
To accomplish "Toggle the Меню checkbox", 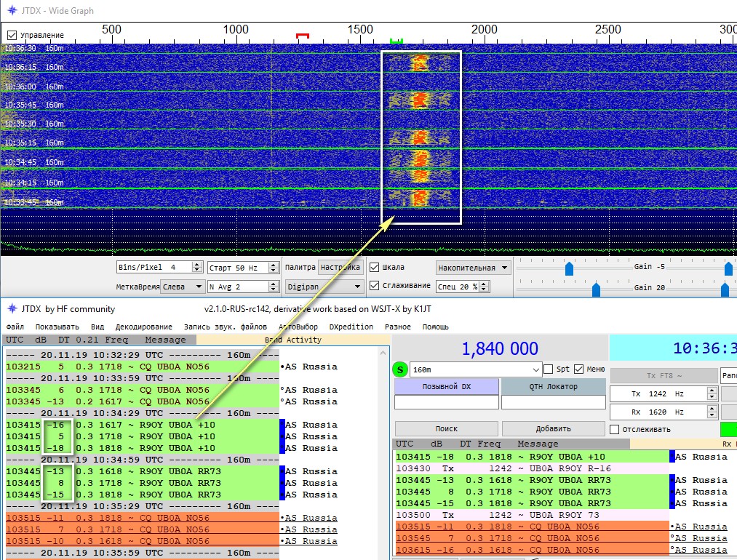I will coord(579,369).
